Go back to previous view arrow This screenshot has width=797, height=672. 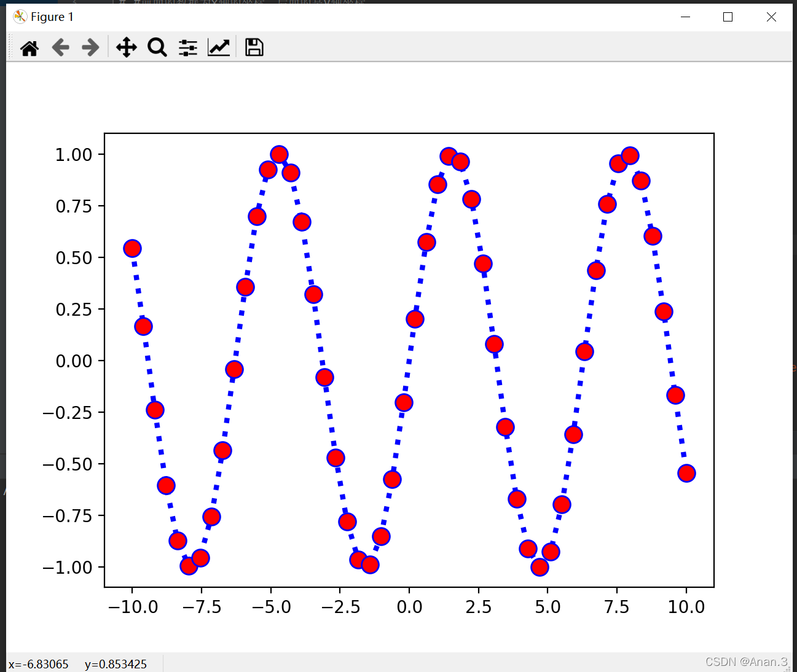pyautogui.click(x=60, y=47)
